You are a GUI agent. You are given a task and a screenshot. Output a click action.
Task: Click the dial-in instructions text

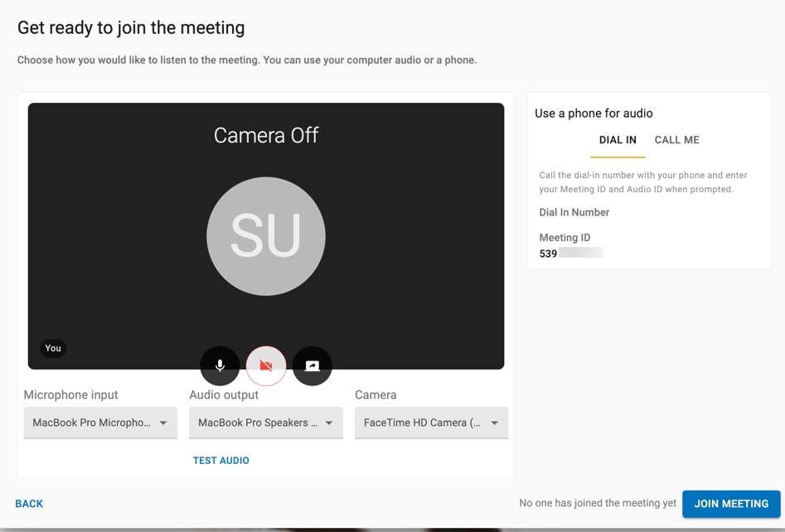pyautogui.click(x=643, y=182)
